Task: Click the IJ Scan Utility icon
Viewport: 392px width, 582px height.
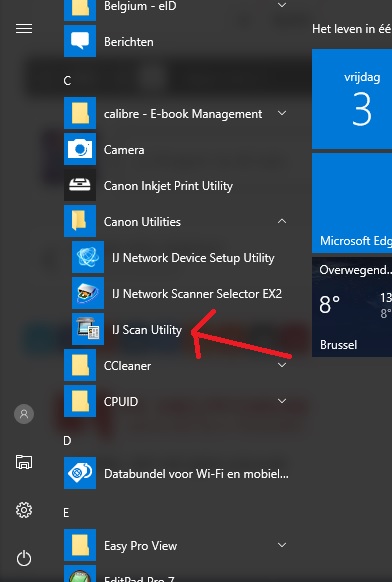Action: click(88, 329)
